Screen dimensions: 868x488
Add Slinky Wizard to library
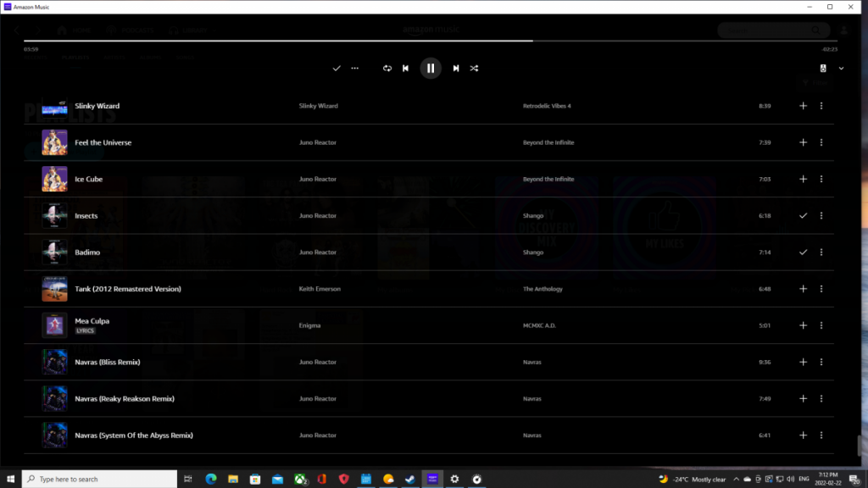click(803, 106)
